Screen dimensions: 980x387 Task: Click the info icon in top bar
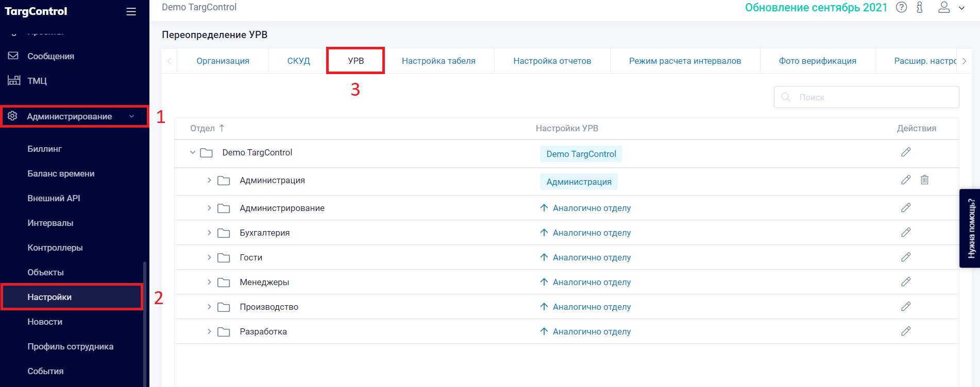tap(920, 7)
